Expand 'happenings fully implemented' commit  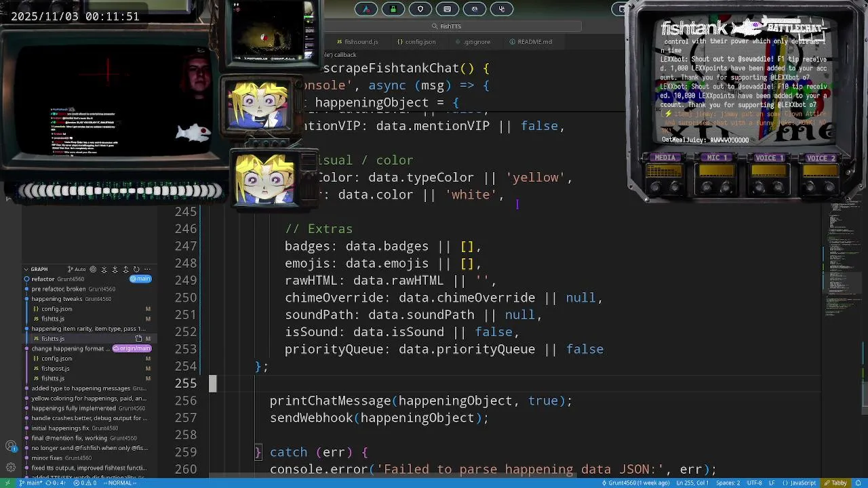coord(88,408)
